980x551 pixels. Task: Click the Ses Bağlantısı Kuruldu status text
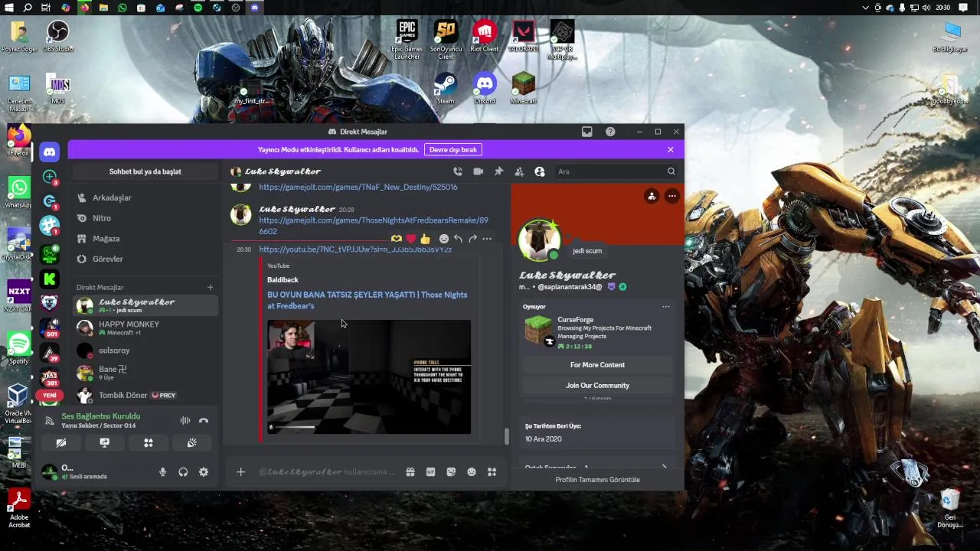101,416
